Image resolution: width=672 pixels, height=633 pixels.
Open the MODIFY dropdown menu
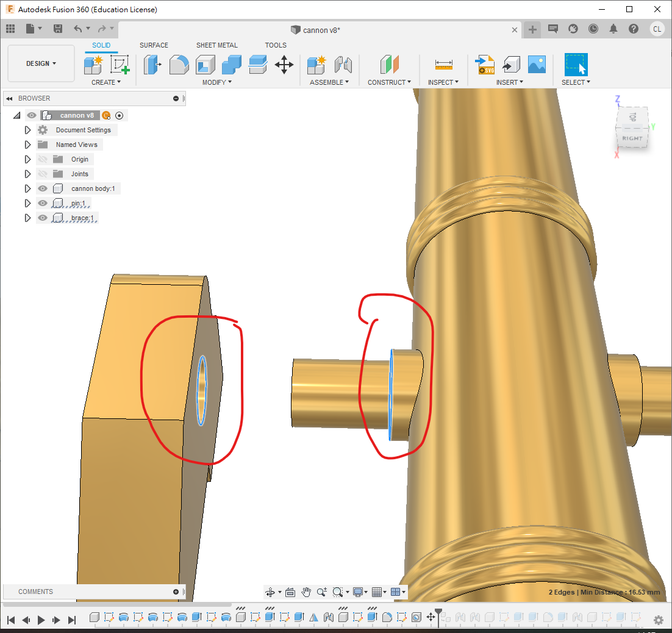tap(217, 82)
